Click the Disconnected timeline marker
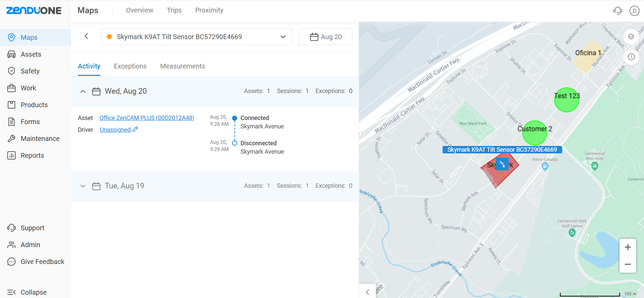 235,143
